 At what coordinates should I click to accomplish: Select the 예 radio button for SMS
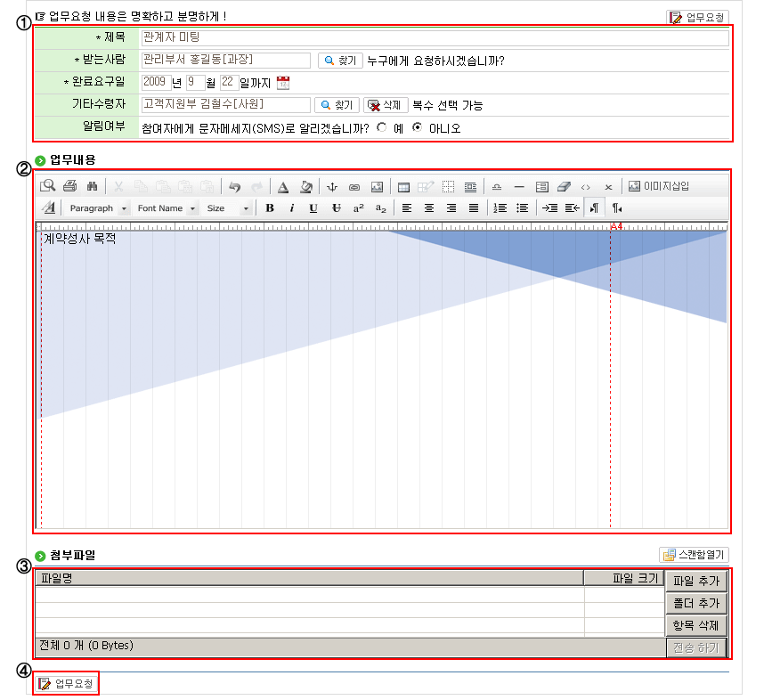382,127
